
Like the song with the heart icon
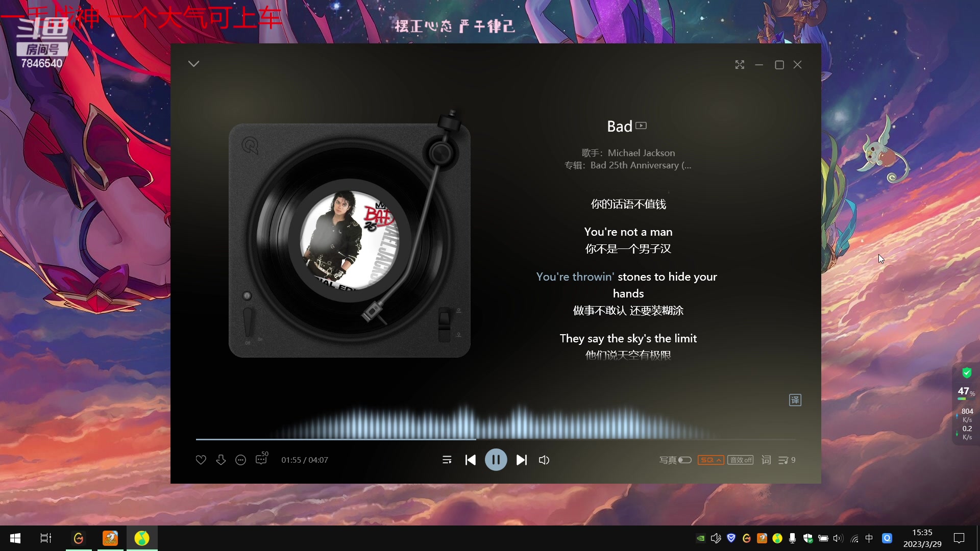(x=201, y=460)
